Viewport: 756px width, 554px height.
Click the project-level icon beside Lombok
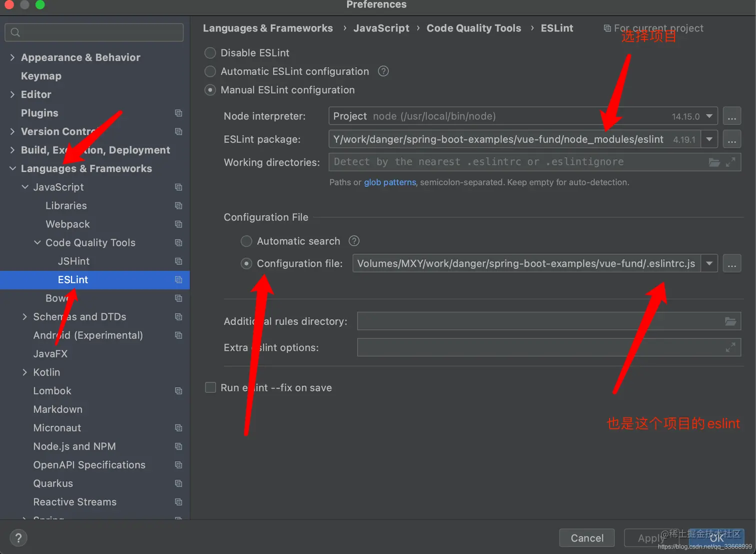tap(178, 390)
